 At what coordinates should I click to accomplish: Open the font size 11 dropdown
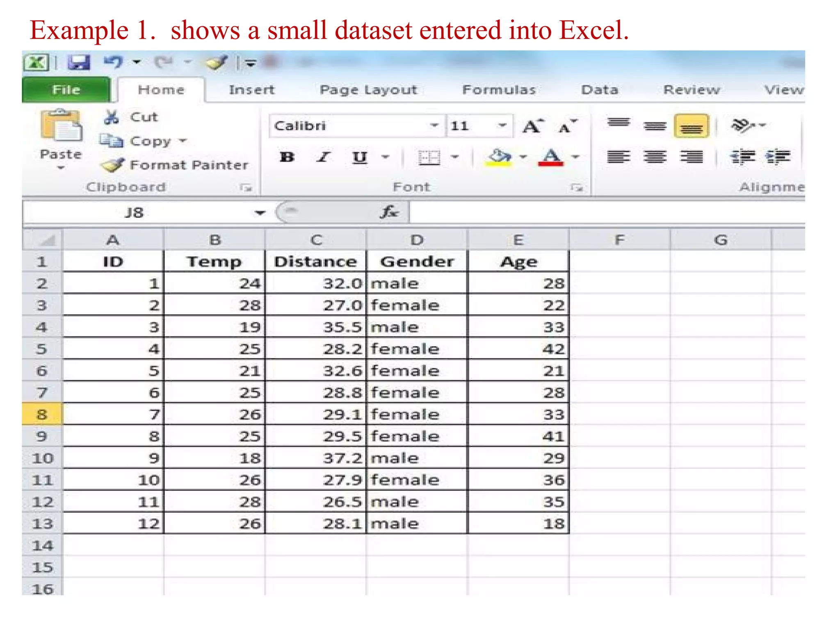click(502, 126)
